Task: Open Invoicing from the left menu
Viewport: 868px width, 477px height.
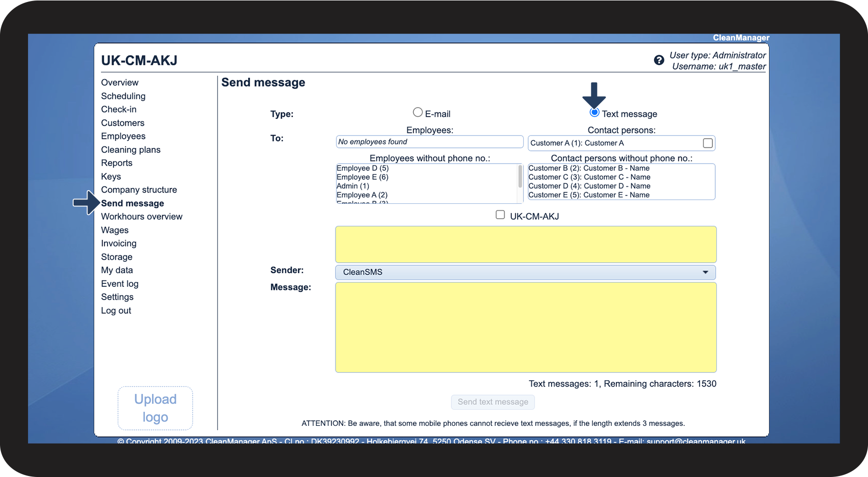Action: point(119,244)
